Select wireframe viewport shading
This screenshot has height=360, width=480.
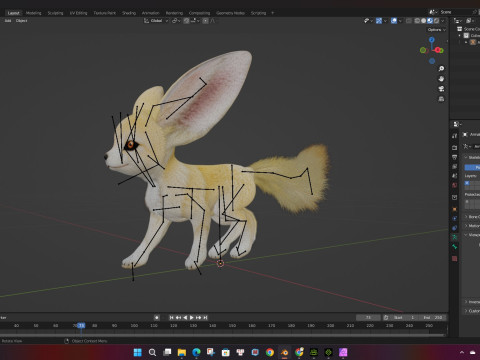[x=417, y=21]
